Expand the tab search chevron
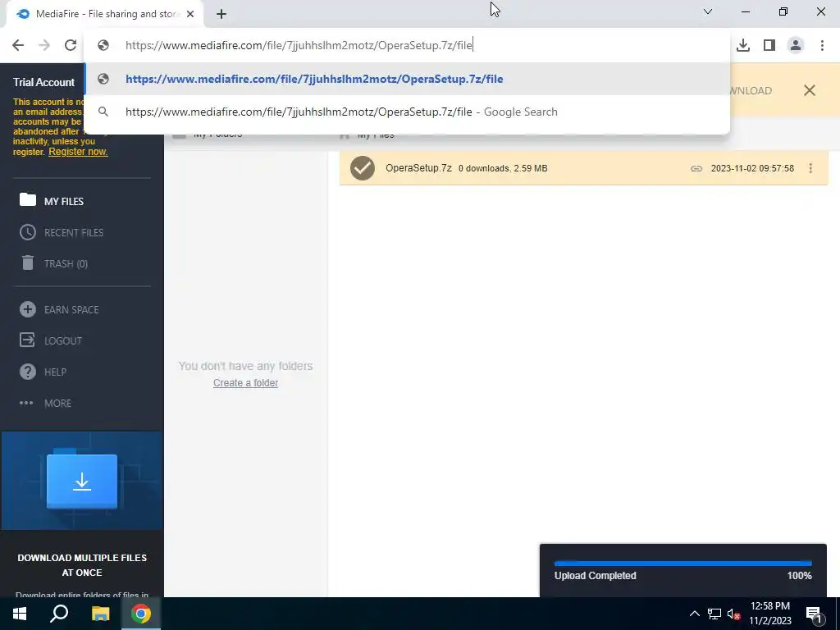The width and height of the screenshot is (840, 630). (708, 11)
